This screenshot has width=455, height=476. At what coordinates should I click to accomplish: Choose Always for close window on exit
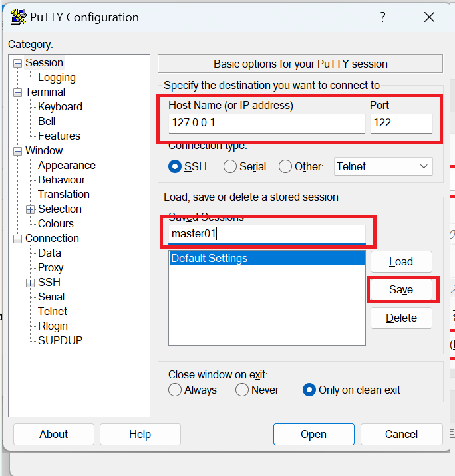pos(175,390)
